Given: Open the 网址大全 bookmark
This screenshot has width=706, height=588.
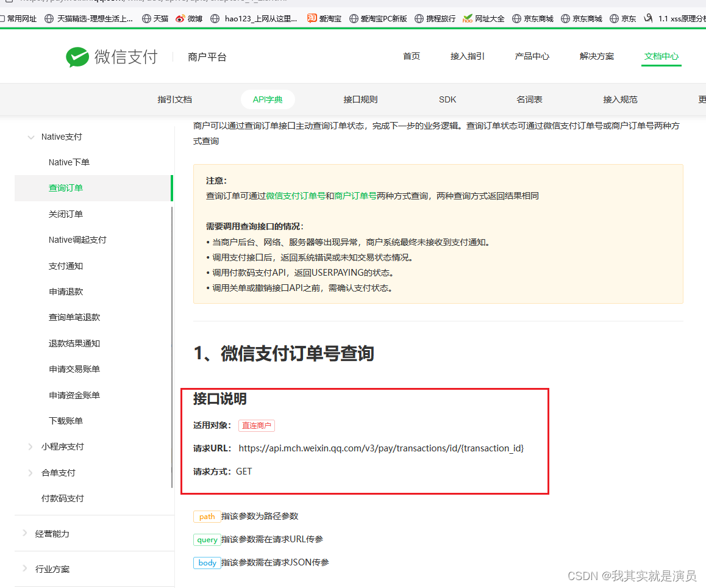Looking at the screenshot, I should point(483,18).
